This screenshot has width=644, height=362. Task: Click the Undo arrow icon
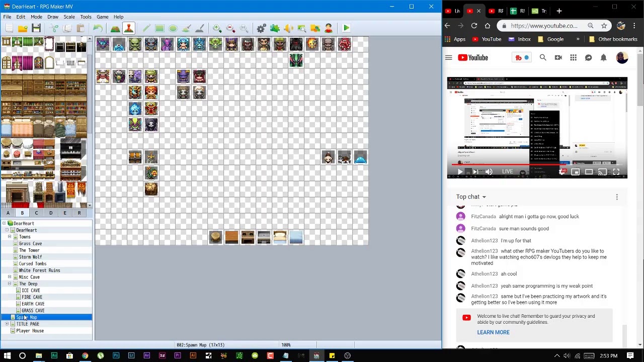pos(98,28)
